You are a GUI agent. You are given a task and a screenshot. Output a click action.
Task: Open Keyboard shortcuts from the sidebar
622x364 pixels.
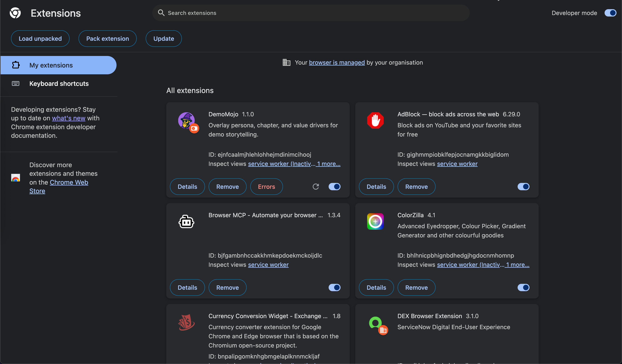pyautogui.click(x=59, y=84)
